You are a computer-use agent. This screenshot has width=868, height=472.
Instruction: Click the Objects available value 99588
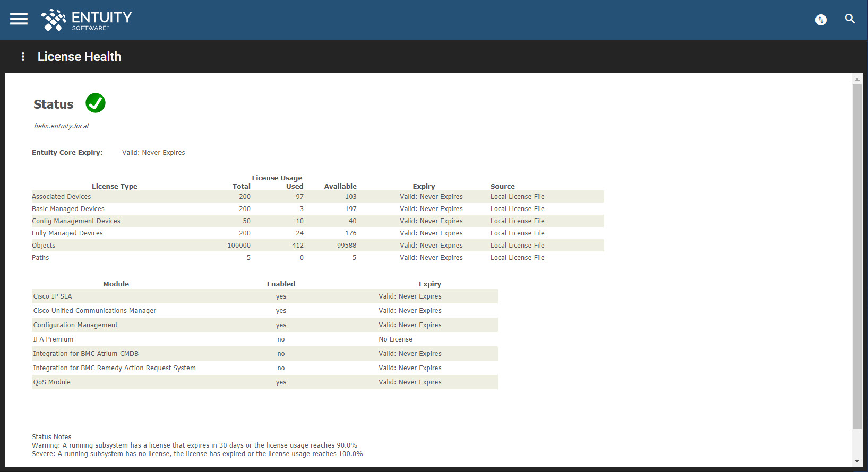347,246
